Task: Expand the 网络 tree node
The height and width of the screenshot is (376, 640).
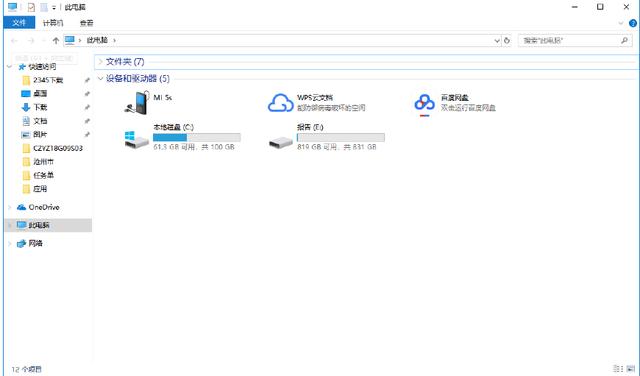Action: coord(10,243)
